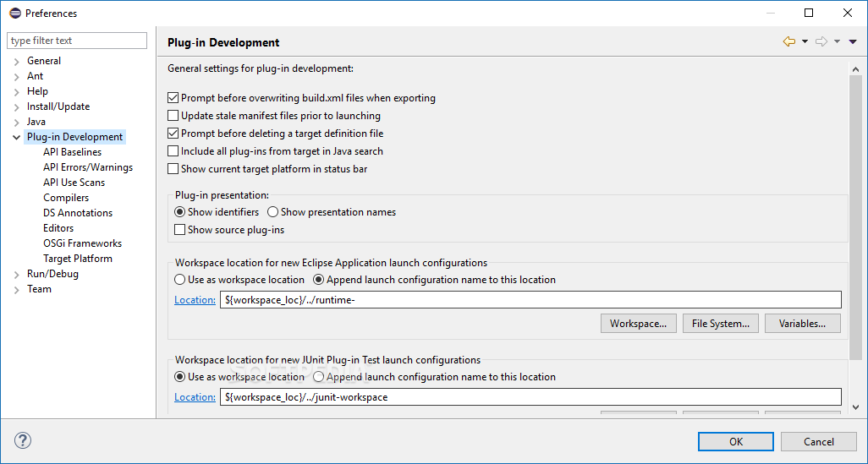Screen dimensions: 868x464
Task: Click the type filter text field
Action: pos(77,41)
